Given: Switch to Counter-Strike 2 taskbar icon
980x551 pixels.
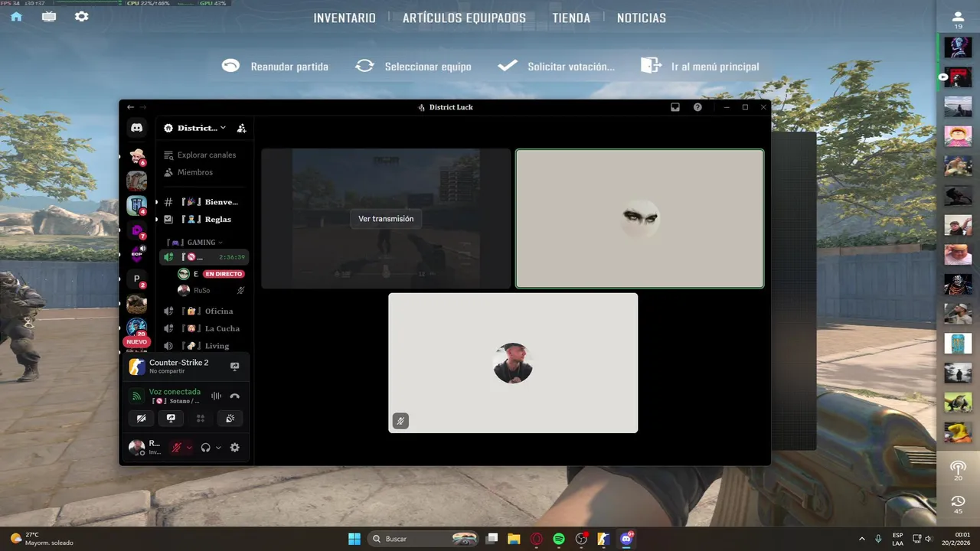Looking at the screenshot, I should coord(603,539).
